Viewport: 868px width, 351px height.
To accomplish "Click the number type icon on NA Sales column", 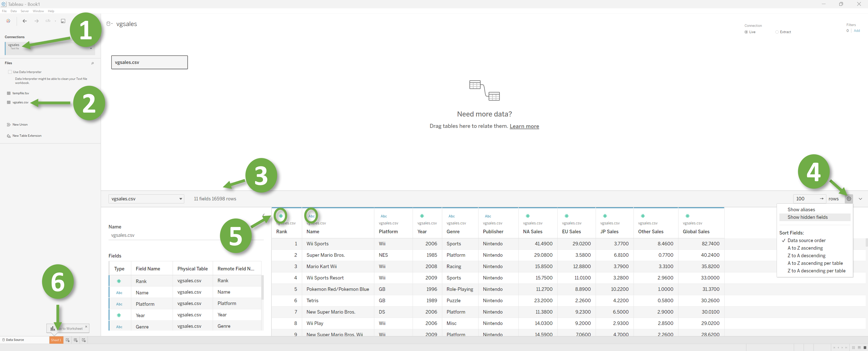I will [x=528, y=216].
